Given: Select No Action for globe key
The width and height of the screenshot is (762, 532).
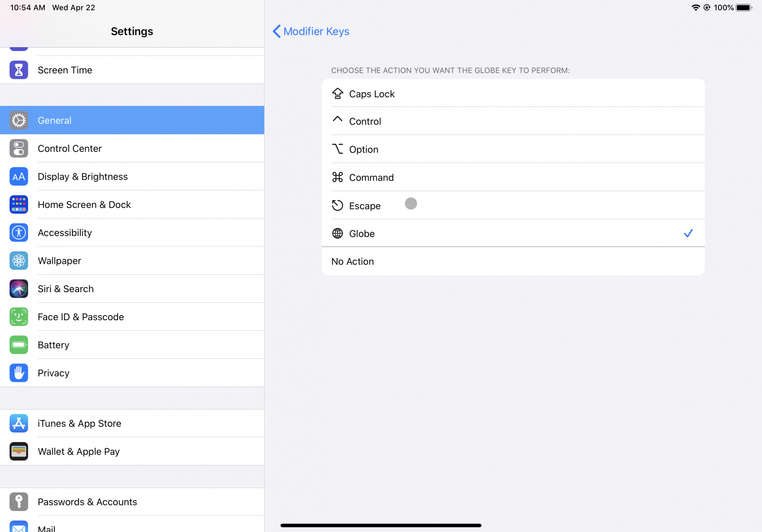Looking at the screenshot, I should [x=513, y=261].
